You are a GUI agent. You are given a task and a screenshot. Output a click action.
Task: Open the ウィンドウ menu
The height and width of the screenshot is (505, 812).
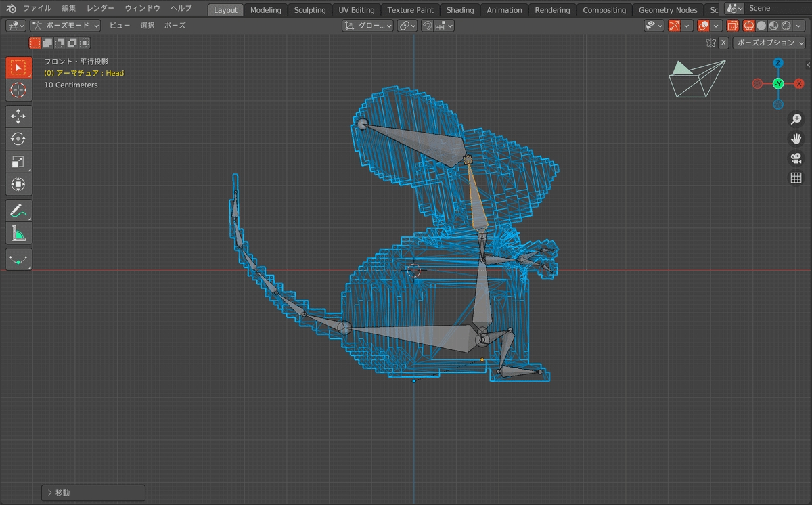coord(142,8)
